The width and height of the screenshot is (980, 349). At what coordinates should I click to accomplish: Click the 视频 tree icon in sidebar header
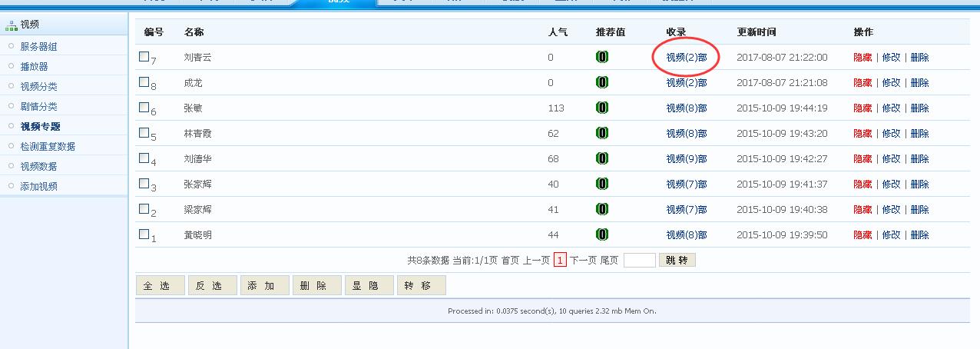(x=11, y=25)
